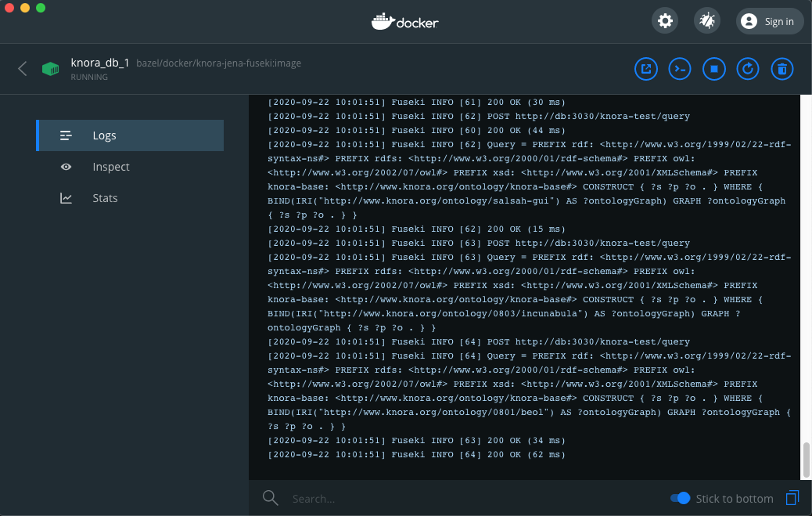Image resolution: width=812 pixels, height=516 pixels.
Task: Open a CLI terminal for the container
Action: [679, 69]
